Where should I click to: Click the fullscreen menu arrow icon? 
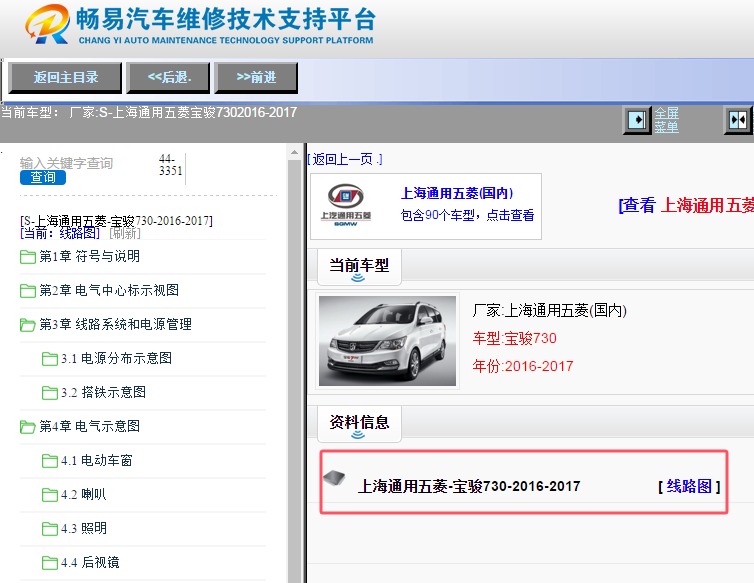(637, 120)
